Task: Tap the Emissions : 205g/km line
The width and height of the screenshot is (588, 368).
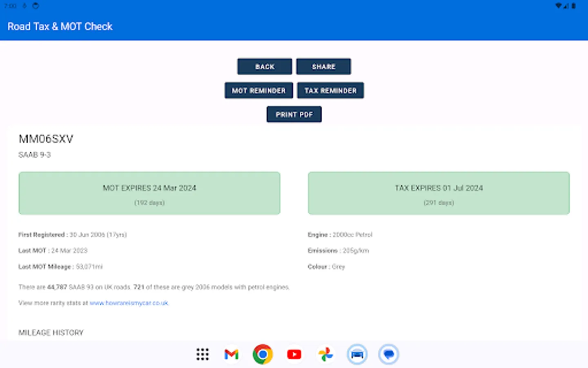Action: 338,251
